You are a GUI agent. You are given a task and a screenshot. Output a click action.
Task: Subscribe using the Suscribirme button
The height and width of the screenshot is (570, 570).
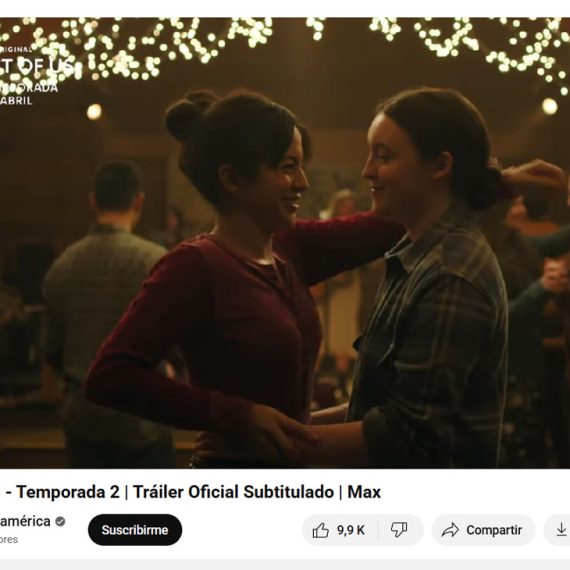point(135,530)
